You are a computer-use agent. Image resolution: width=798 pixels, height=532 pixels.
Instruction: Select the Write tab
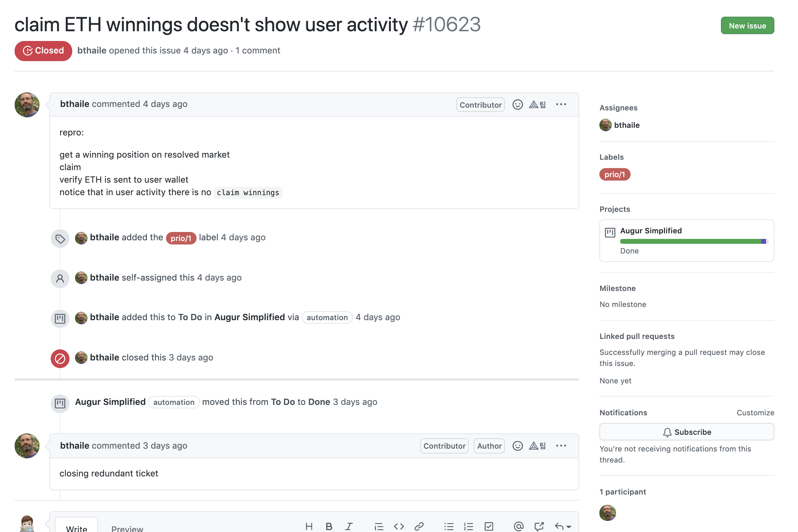76,529
